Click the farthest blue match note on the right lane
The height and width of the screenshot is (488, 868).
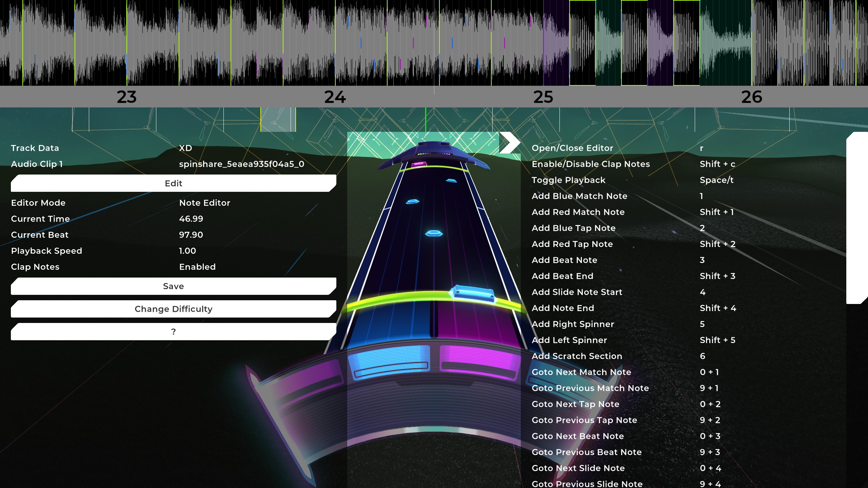(x=451, y=181)
